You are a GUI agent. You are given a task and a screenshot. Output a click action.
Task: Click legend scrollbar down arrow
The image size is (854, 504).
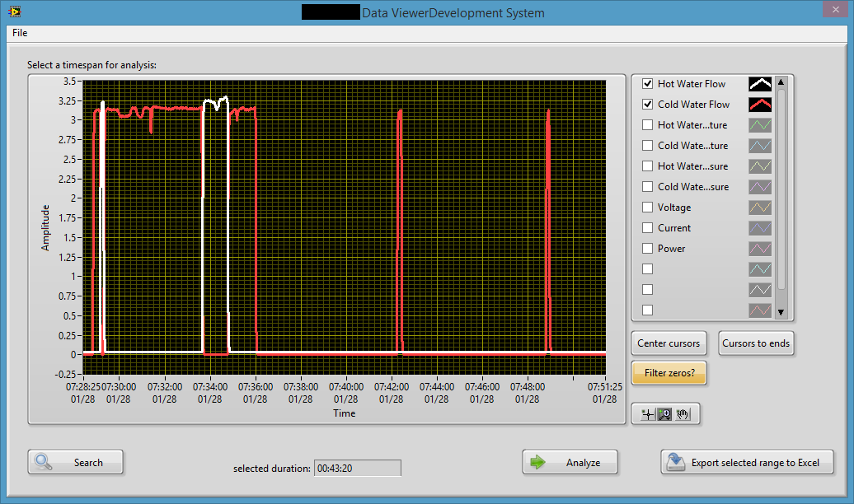tap(781, 312)
